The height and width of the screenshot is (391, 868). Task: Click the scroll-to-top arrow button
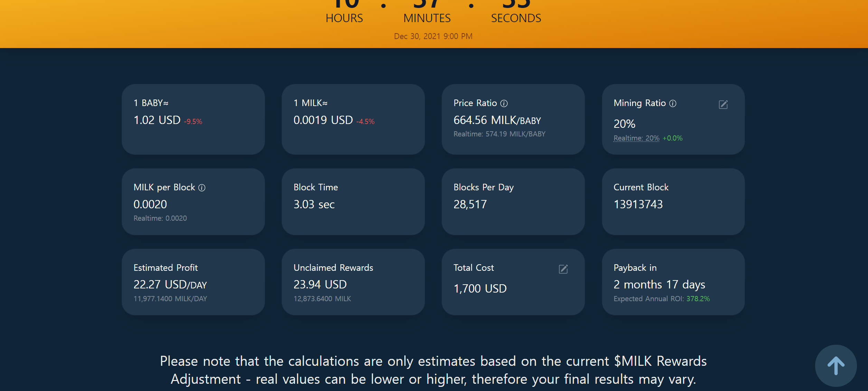click(836, 365)
